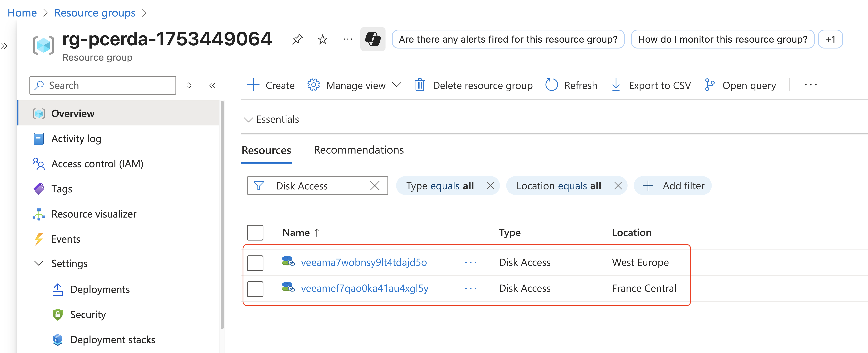The image size is (868, 353).
Task: Clear the Disk Access filter text
Action: pos(375,186)
